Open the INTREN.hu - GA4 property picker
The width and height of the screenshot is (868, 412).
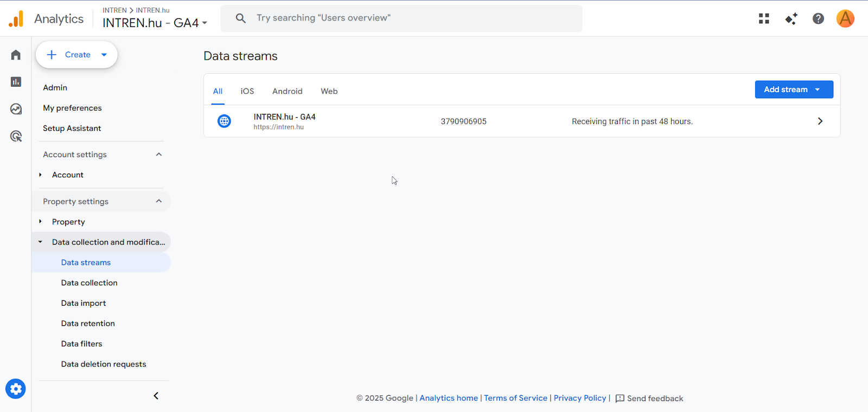pyautogui.click(x=155, y=23)
